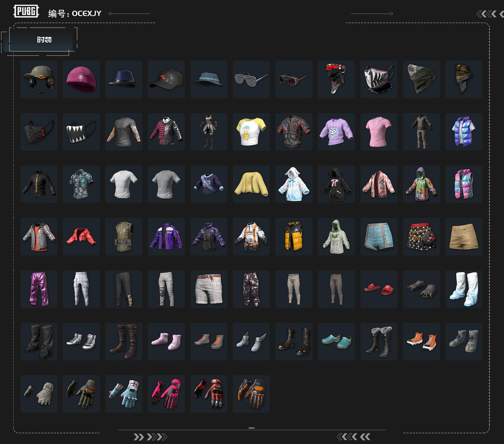Select the orange high-top sneakers
This screenshot has height=444, width=504.
click(422, 342)
